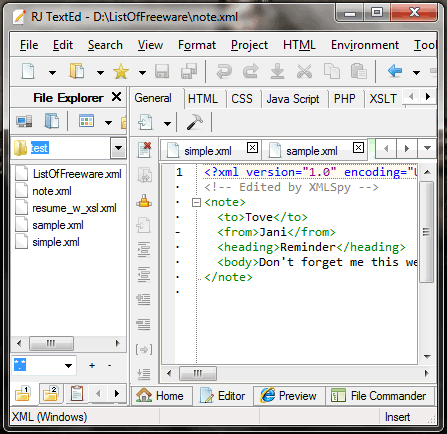Viewport: 447px width, 434px height.
Task: Expand the Open file dropdown arrow
Action: tap(100, 72)
